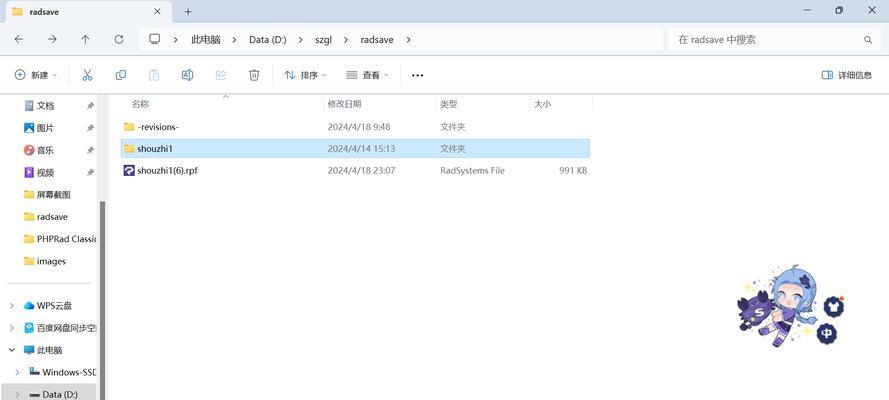The height and width of the screenshot is (400, 889).
Task: Click the search magnifier icon
Action: tap(867, 40)
